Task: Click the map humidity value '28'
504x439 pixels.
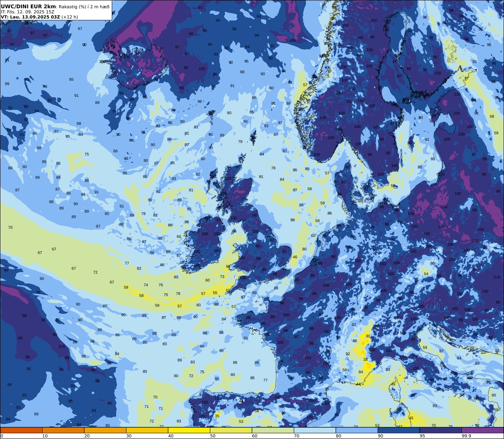Action: (365, 359)
